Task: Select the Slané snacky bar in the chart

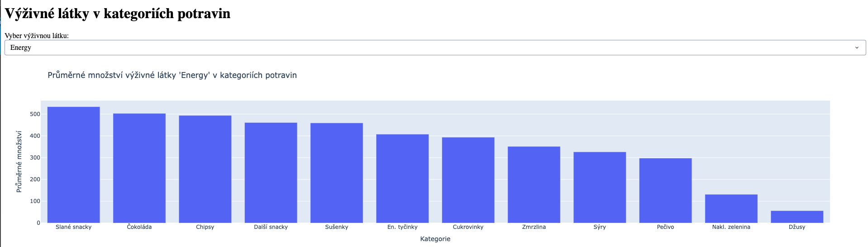Action: tap(73, 165)
